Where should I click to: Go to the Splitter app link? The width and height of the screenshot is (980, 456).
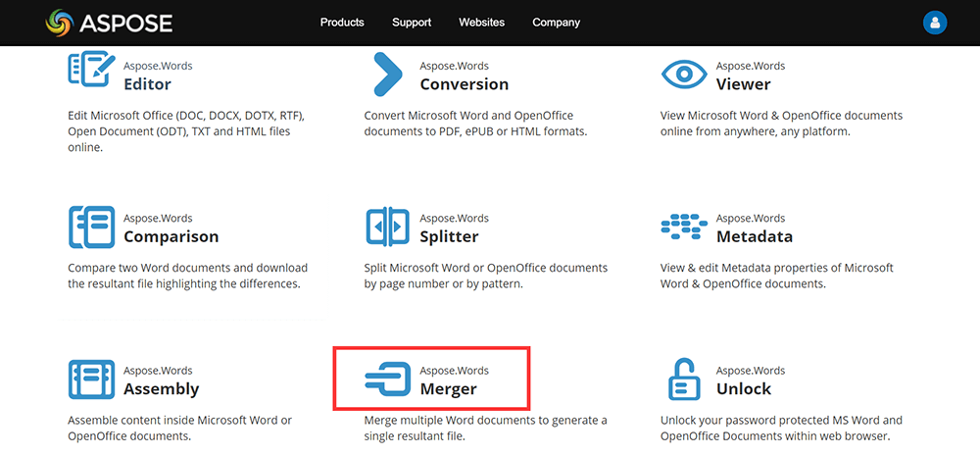(449, 236)
